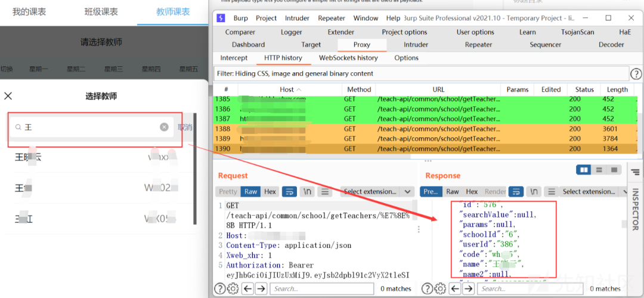This screenshot has width=644, height=298.
Task: Open Request search settings gear icon
Action: pyautogui.click(x=233, y=288)
